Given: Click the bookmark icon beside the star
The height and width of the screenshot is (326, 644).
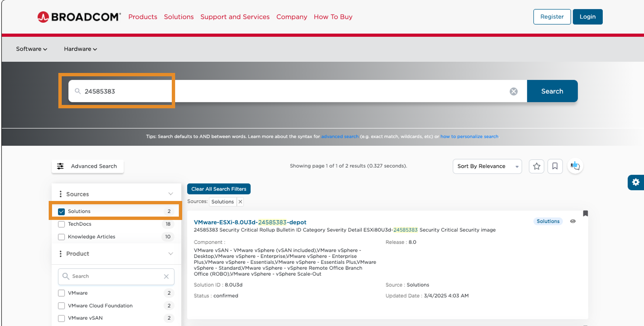Looking at the screenshot, I should click(555, 166).
